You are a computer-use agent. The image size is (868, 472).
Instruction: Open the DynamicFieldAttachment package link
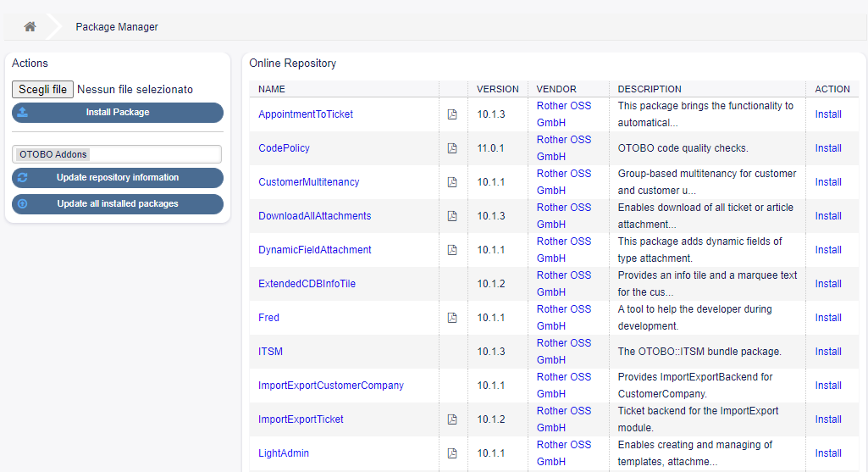(x=314, y=250)
